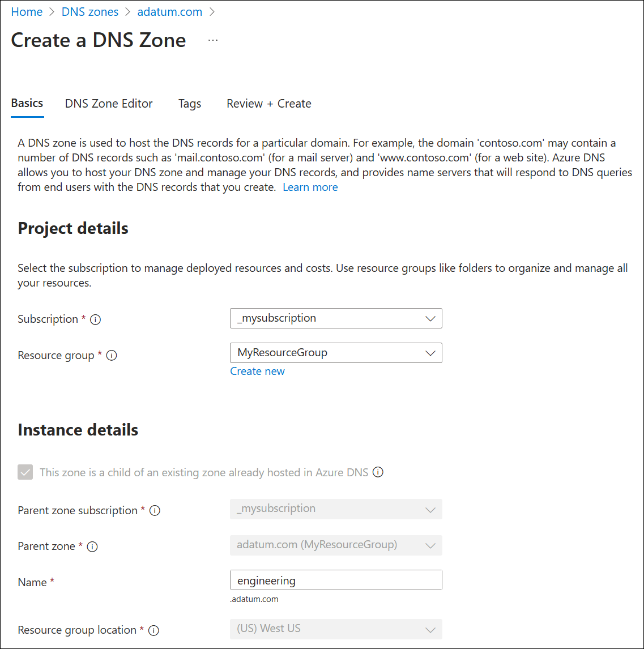The height and width of the screenshot is (649, 644).
Task: Expand the Resource group dropdown
Action: point(336,353)
